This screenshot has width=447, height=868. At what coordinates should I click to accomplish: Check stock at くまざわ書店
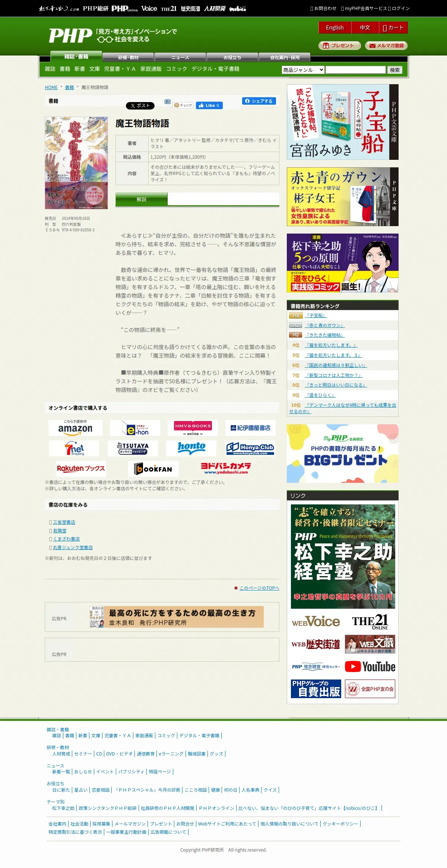click(66, 539)
